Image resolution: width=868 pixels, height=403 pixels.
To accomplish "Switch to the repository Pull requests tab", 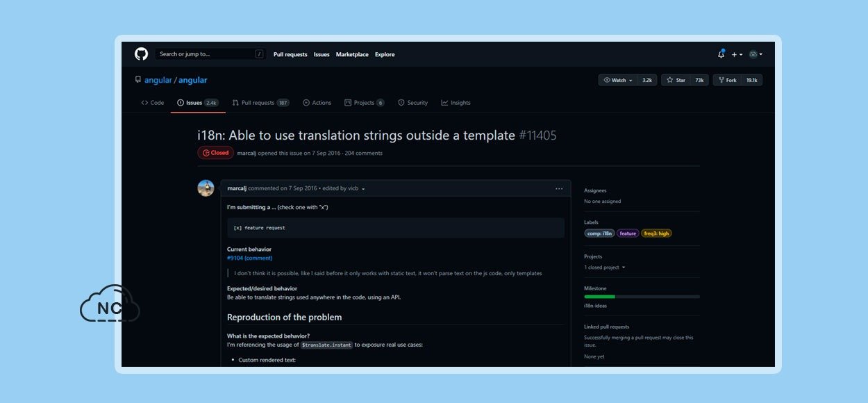I will [260, 103].
